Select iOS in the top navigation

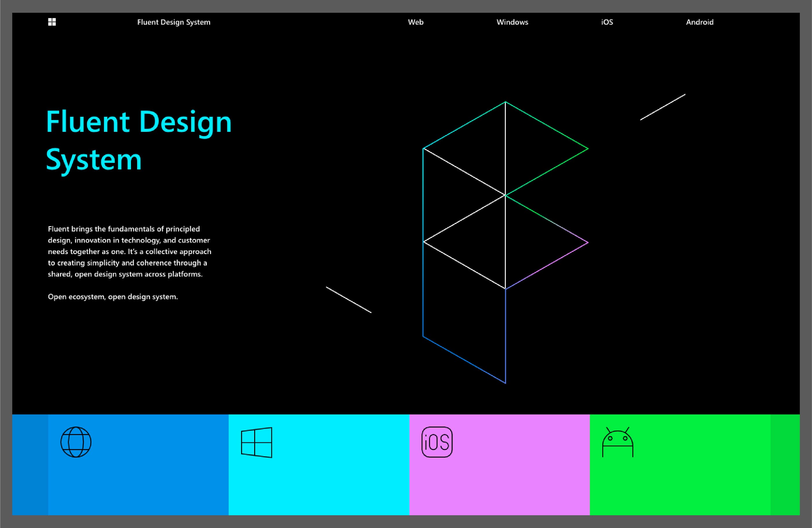pyautogui.click(x=607, y=22)
